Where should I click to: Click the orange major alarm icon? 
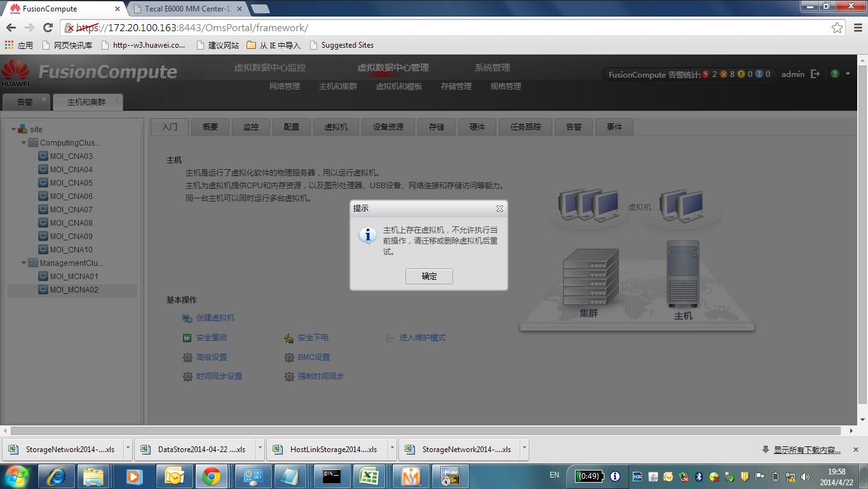[723, 74]
